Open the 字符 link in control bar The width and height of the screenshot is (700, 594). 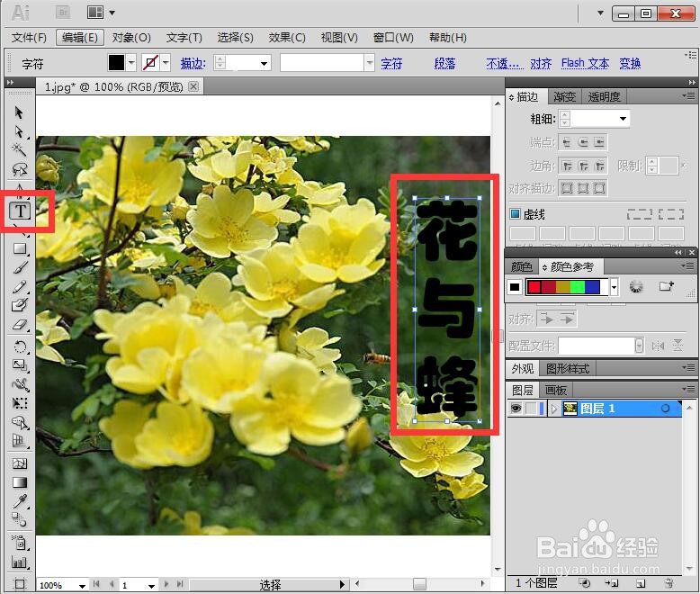point(391,63)
